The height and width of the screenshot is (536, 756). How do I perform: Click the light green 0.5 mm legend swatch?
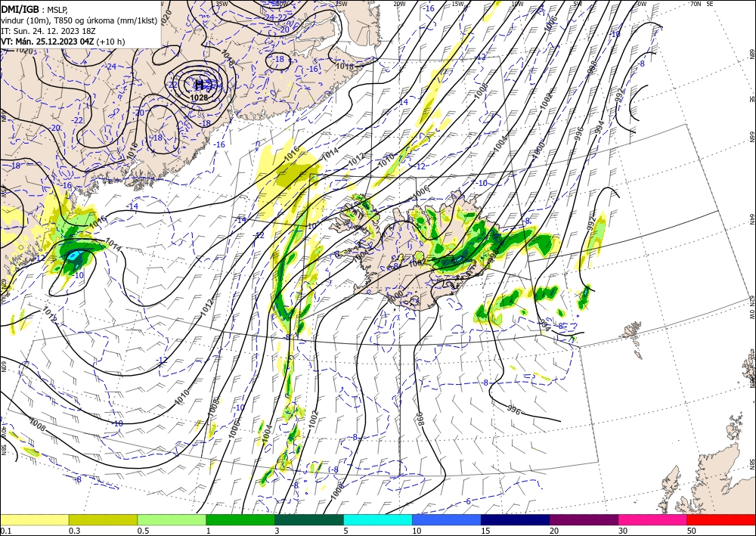click(x=172, y=519)
